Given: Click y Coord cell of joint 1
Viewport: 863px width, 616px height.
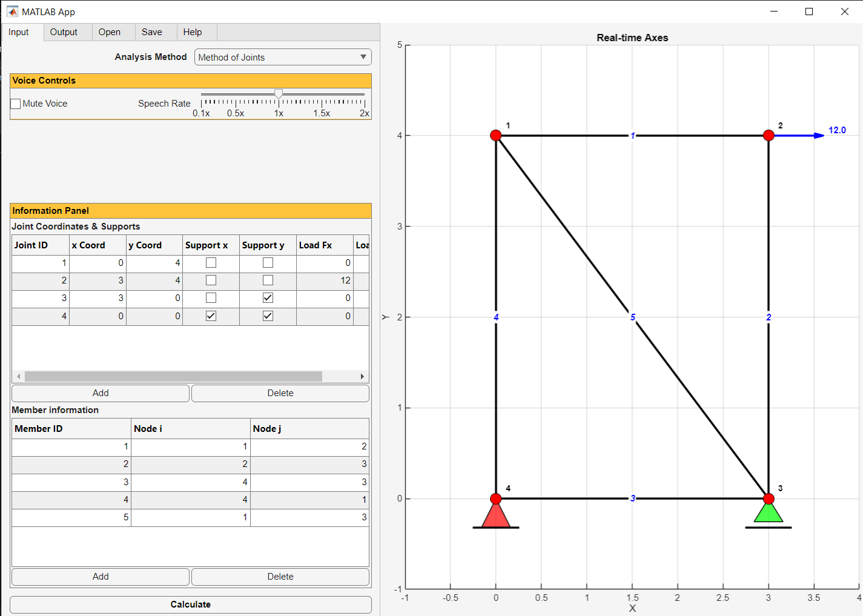Looking at the screenshot, I should pos(154,263).
